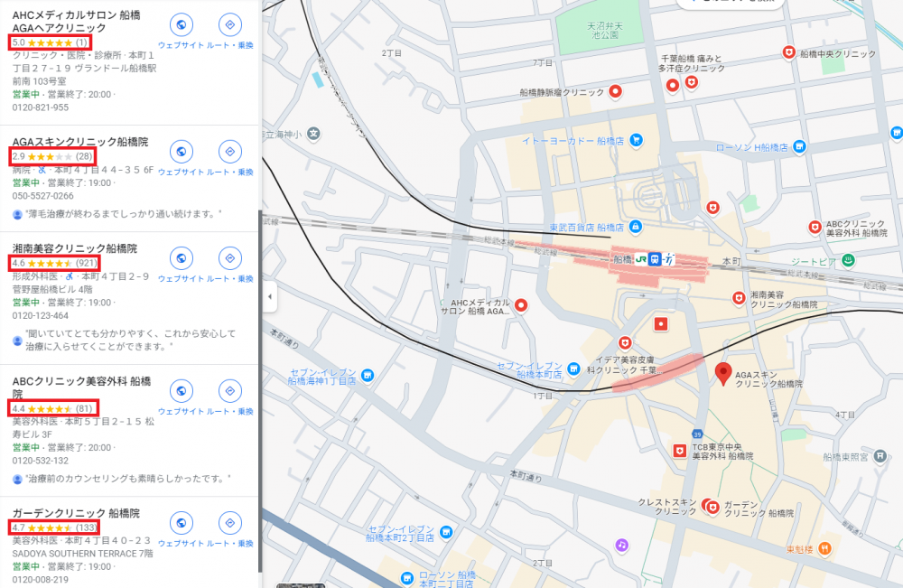Open website for AGAスキンクリニック船橋院
903x588 pixels.
(181, 152)
